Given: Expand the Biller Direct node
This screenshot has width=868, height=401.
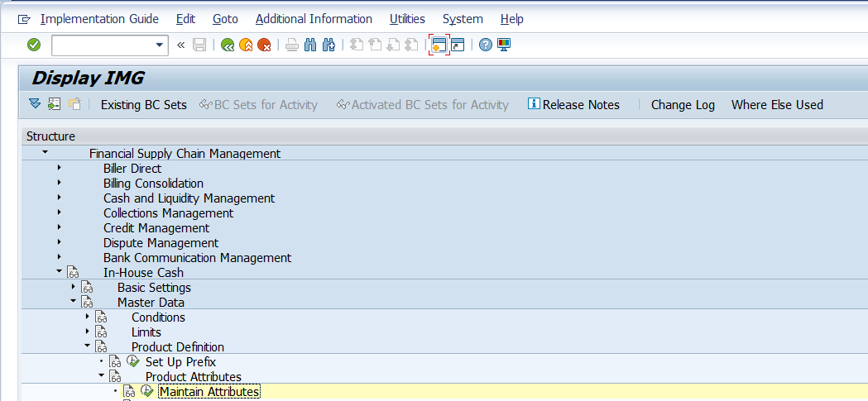Looking at the screenshot, I should (x=60, y=167).
